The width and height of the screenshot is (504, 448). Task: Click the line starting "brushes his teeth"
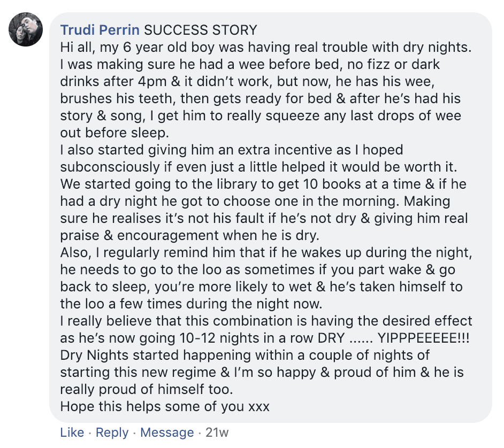[260, 99]
